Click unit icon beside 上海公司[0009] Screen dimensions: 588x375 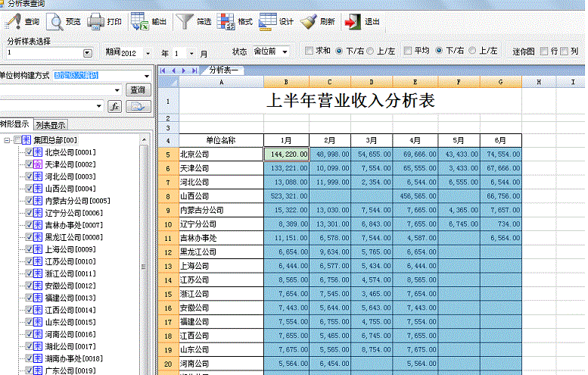pos(38,249)
